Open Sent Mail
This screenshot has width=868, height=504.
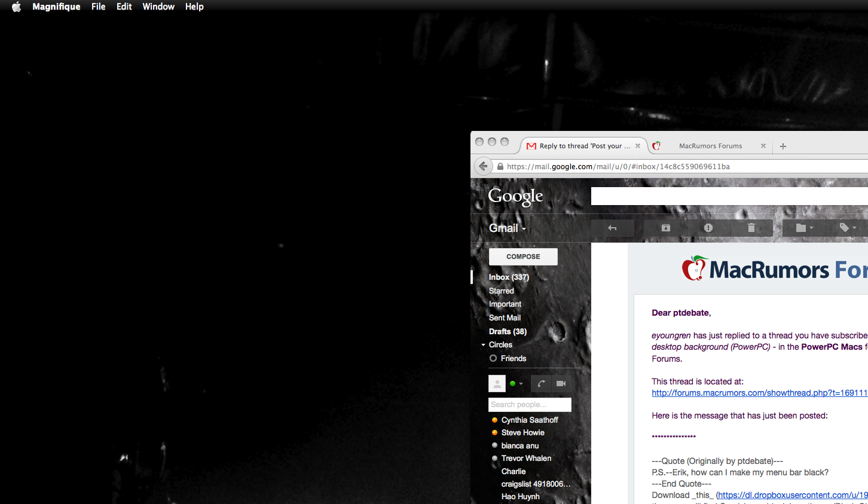point(505,318)
